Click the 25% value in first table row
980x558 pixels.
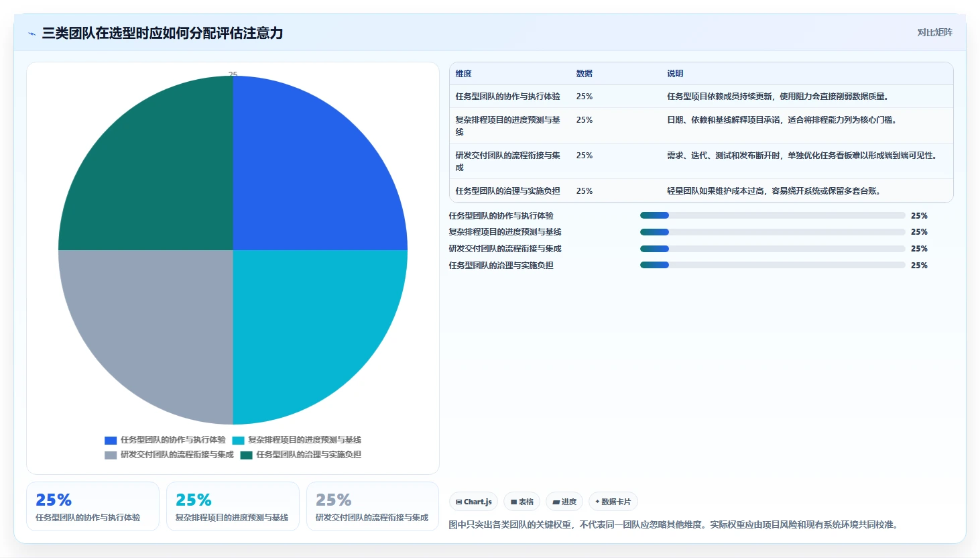point(585,97)
